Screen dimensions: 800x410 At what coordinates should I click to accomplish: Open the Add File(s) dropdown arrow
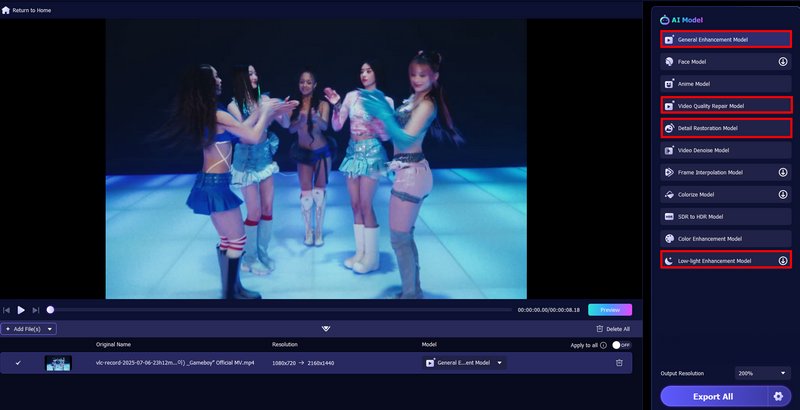click(x=50, y=328)
